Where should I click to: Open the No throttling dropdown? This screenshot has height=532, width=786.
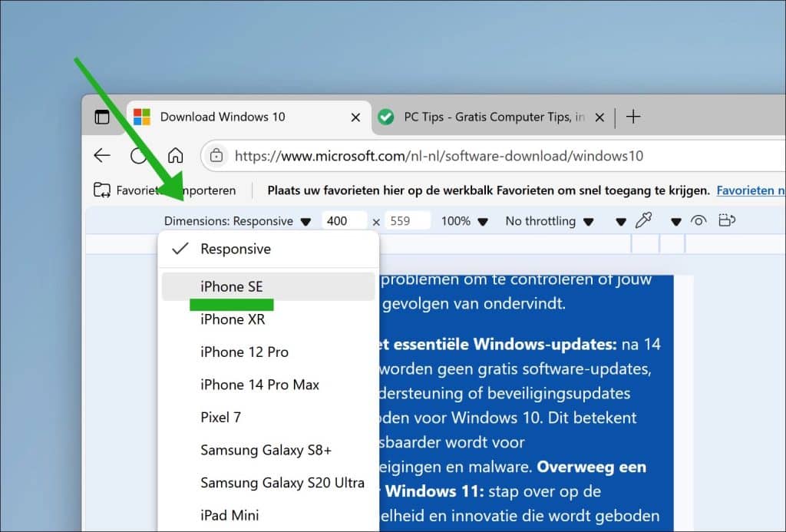pyautogui.click(x=550, y=221)
